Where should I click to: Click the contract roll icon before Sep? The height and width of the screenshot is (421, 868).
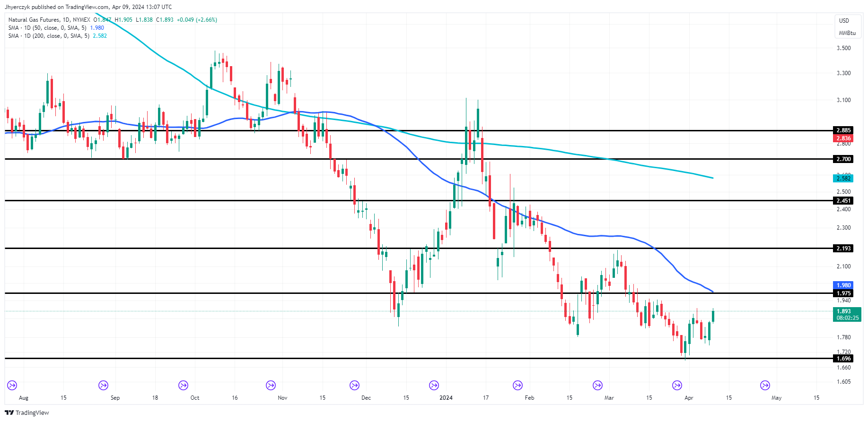pyautogui.click(x=103, y=386)
